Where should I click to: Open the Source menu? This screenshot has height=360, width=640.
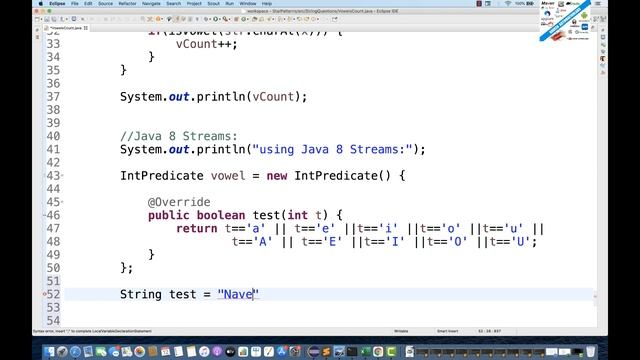pyautogui.click(x=105, y=3)
